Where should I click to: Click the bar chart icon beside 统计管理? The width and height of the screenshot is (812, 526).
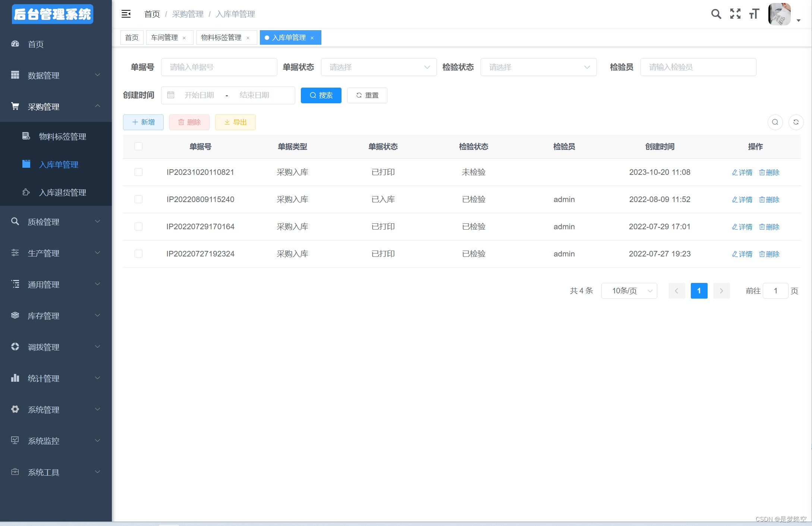pyautogui.click(x=15, y=378)
